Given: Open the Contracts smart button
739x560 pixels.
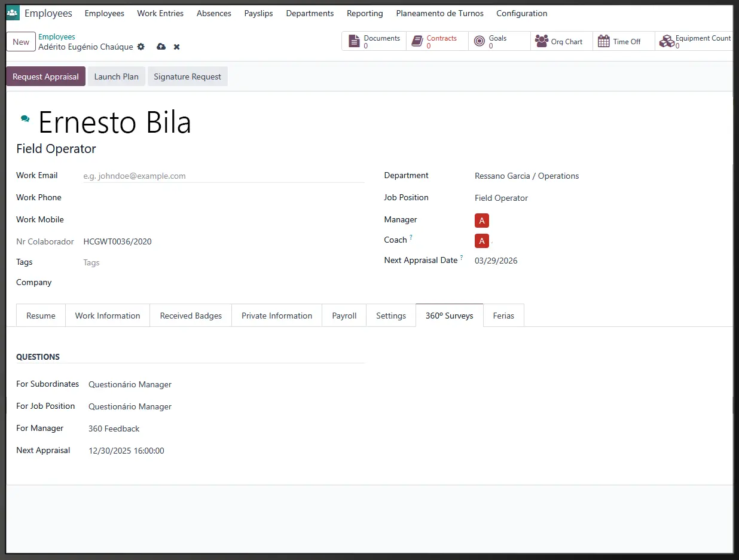Looking at the screenshot, I should tap(436, 41).
